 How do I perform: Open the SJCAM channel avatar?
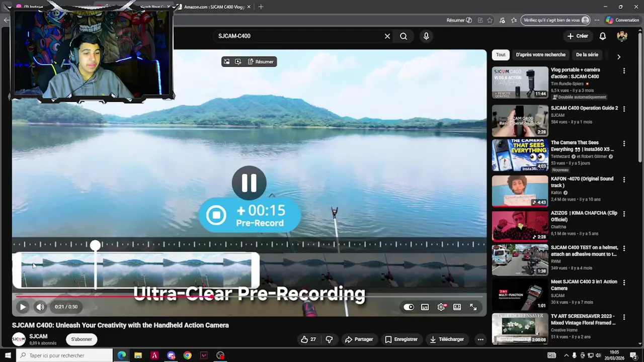(x=19, y=339)
